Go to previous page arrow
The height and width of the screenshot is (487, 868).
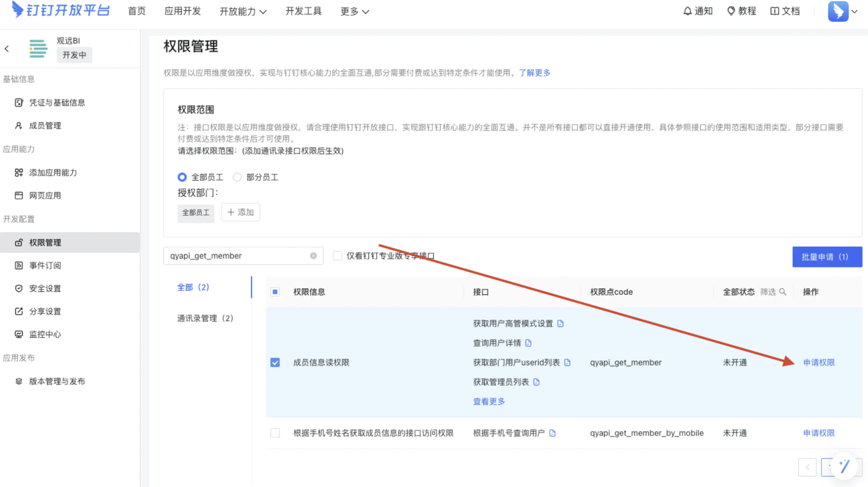807,467
